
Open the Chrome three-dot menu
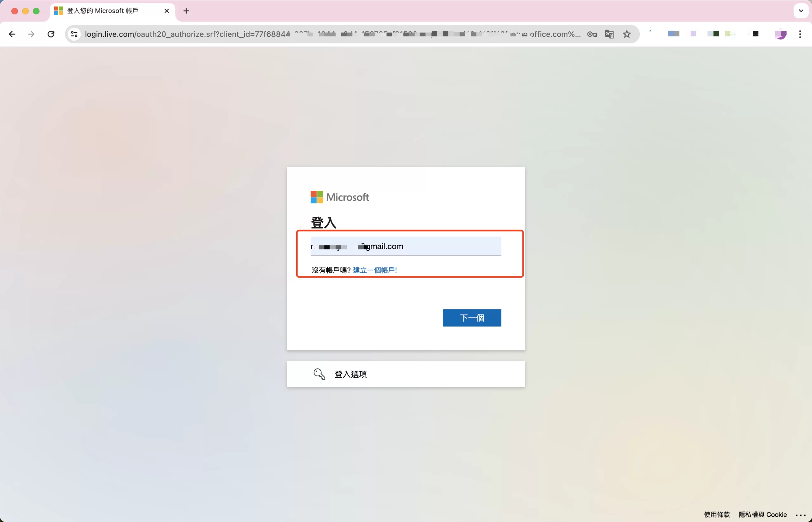(x=800, y=34)
